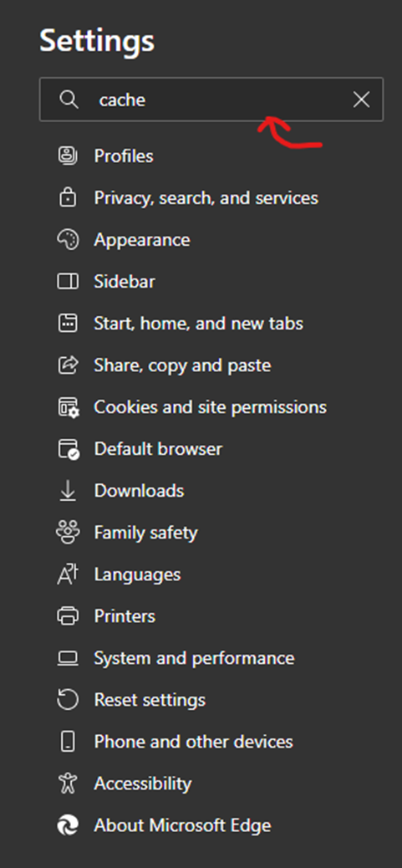Click the Profiles person icon
Screen dimensions: 402x868
68,156
